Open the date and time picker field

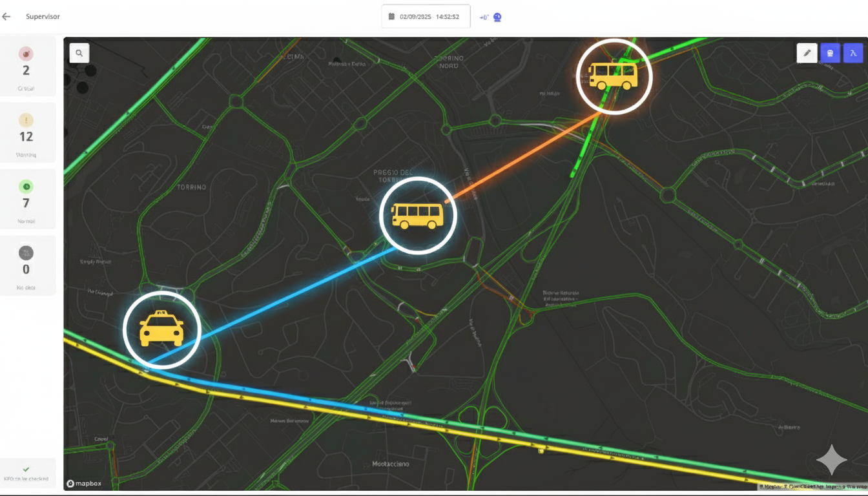pyautogui.click(x=426, y=17)
